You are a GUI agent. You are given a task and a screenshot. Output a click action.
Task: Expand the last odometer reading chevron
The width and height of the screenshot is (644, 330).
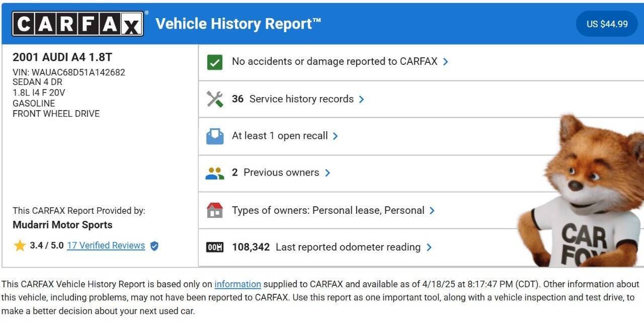coord(429,247)
